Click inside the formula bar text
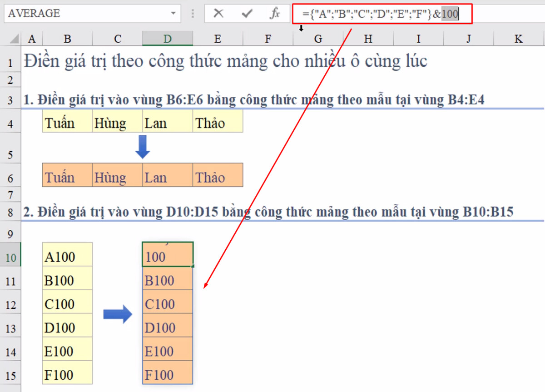The width and height of the screenshot is (545, 392). [x=381, y=14]
